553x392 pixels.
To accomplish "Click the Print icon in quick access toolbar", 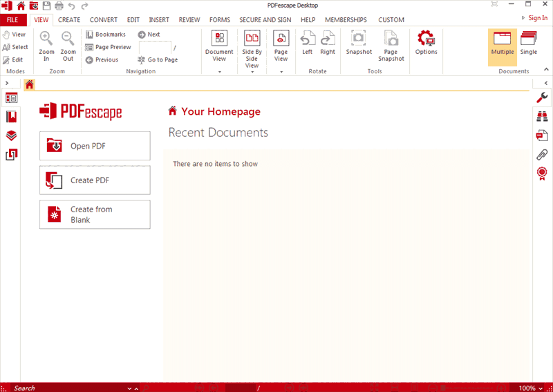I will click(x=59, y=6).
